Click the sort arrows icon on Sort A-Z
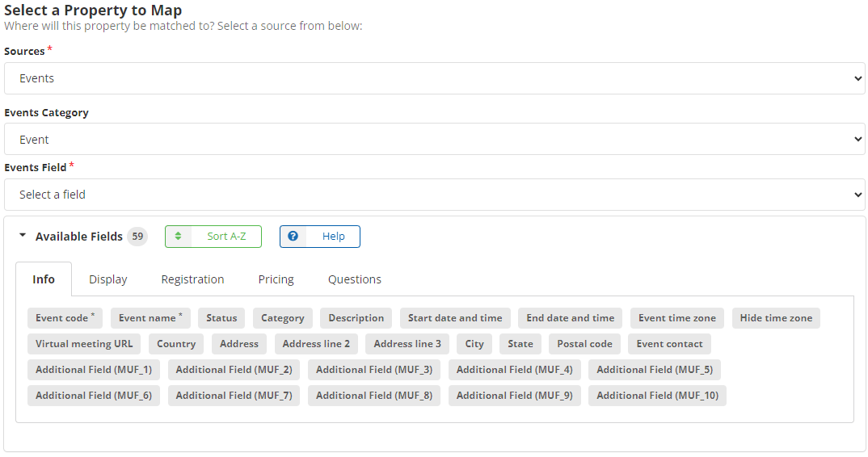868x457 pixels. tap(179, 237)
